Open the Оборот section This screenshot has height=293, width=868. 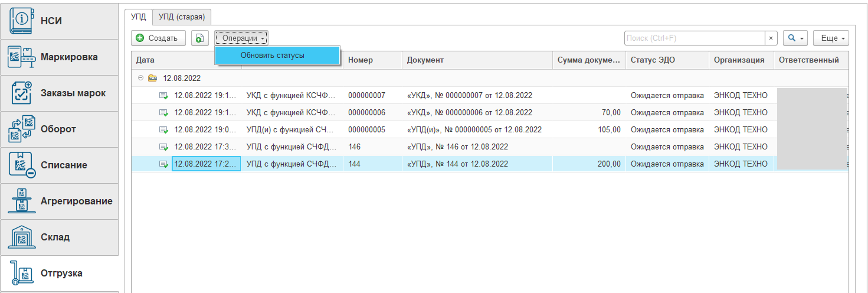click(59, 129)
